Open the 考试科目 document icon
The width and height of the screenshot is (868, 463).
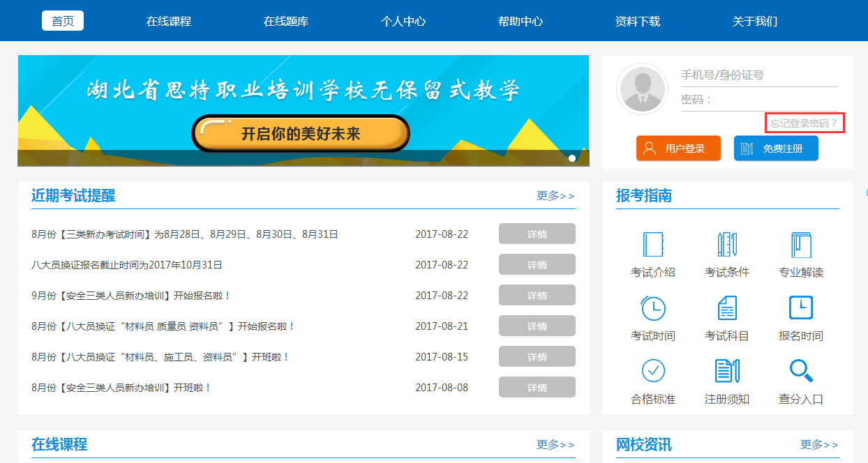click(x=727, y=308)
